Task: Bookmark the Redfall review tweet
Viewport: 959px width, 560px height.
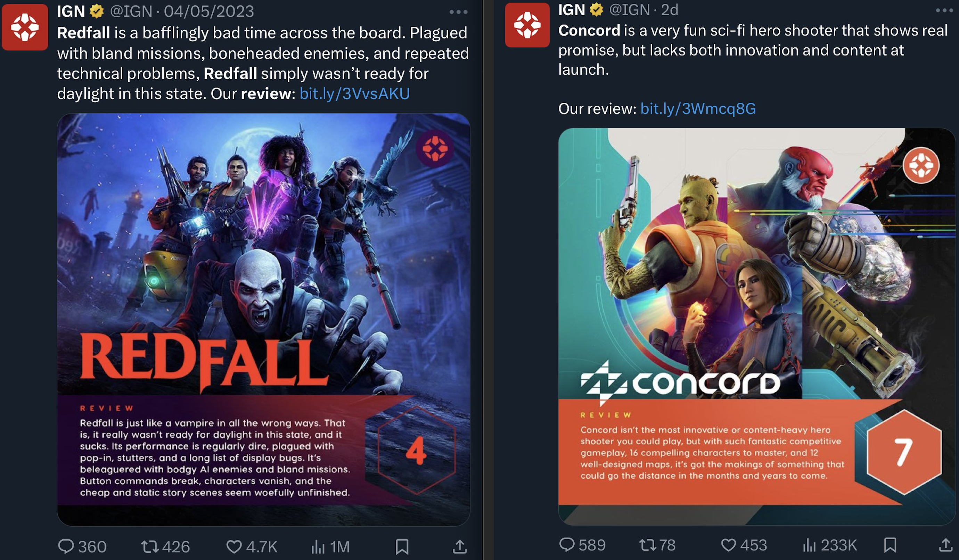Action: pos(402,547)
